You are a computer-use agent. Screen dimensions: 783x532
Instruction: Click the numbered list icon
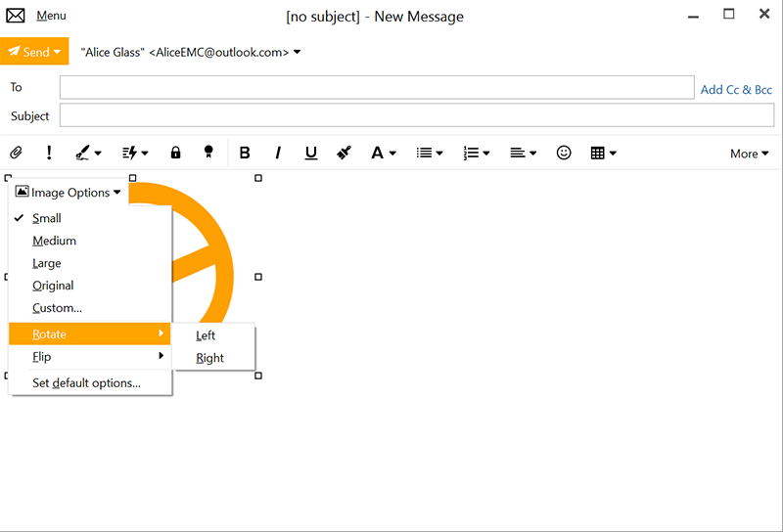pos(471,153)
